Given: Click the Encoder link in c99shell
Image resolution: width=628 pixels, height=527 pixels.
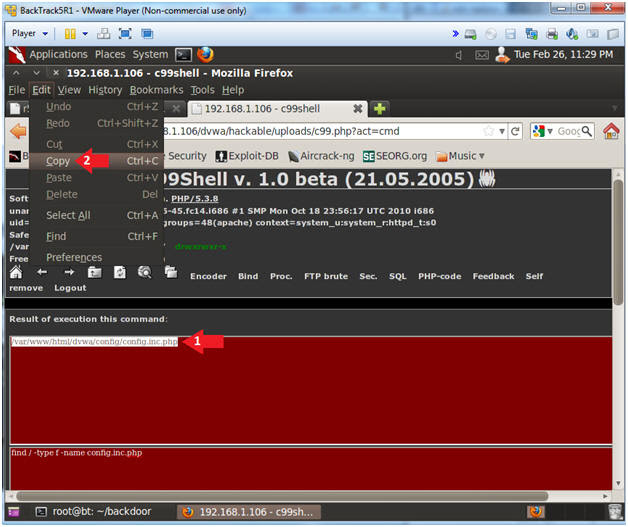Looking at the screenshot, I should click(208, 276).
